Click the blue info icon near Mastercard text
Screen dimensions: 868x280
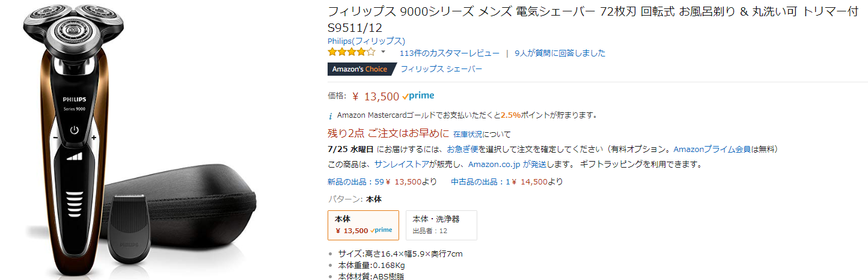[330, 115]
